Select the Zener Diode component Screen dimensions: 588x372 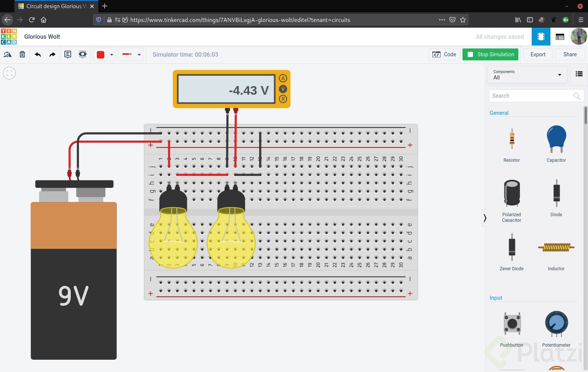(512, 252)
